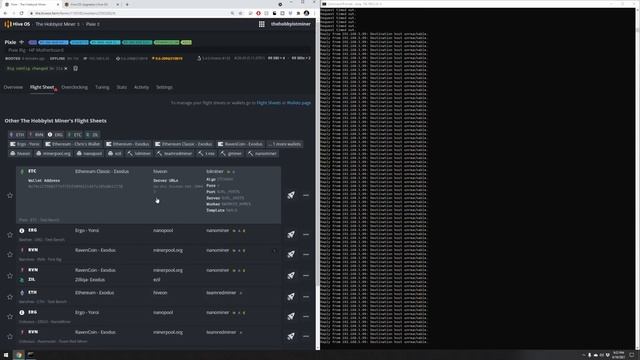Open the Tuning tab

click(x=102, y=87)
